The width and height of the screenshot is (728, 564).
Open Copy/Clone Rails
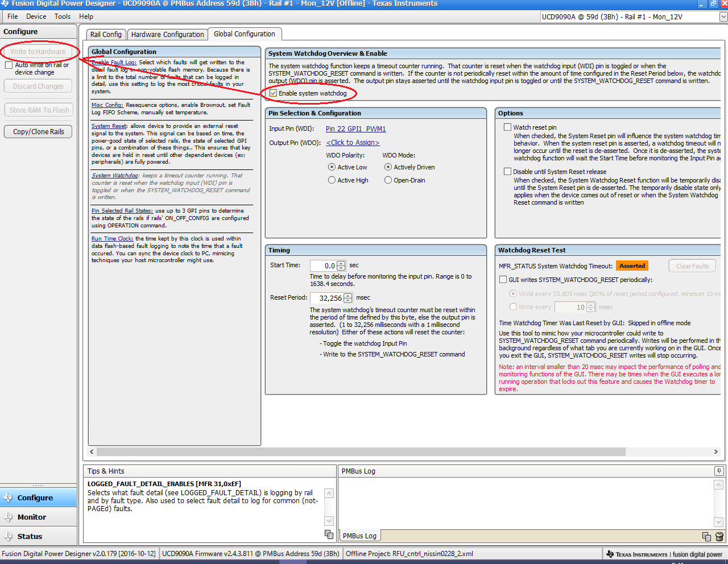tap(38, 132)
